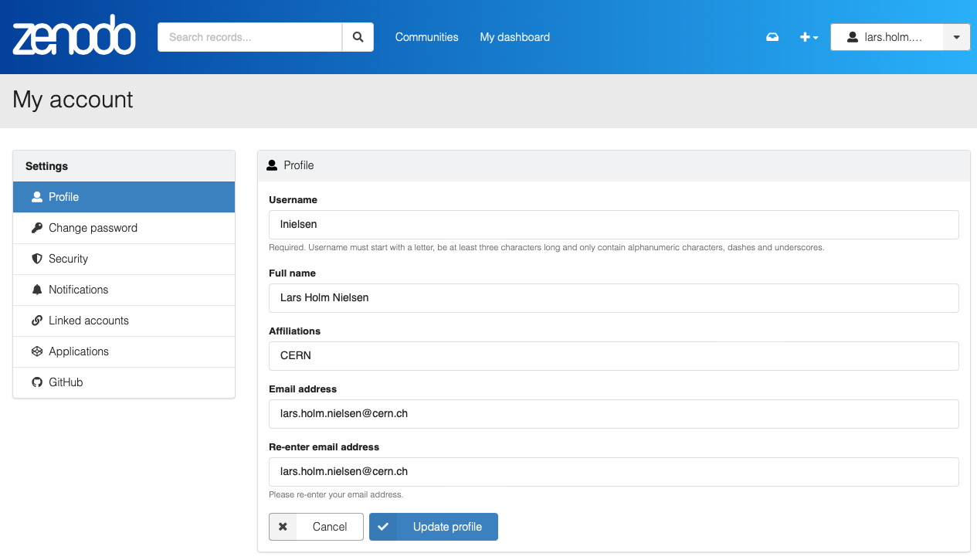Click the GitHub octocat icon
Image resolution: width=977 pixels, height=560 pixels.
tap(36, 382)
